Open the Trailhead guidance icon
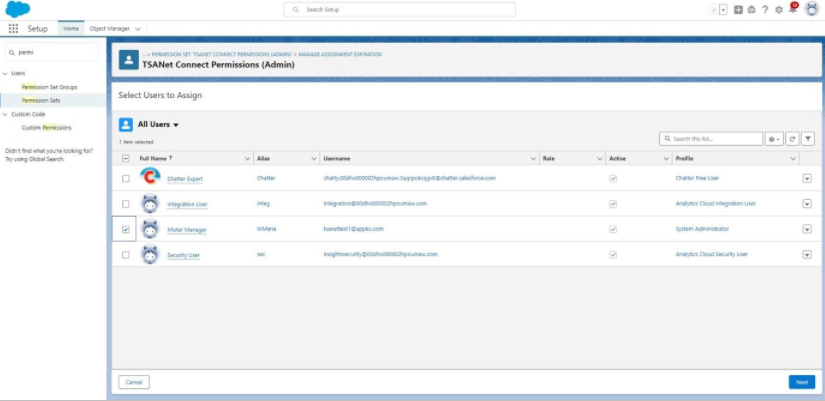Screen dimensions: 825x401 click(x=751, y=9)
